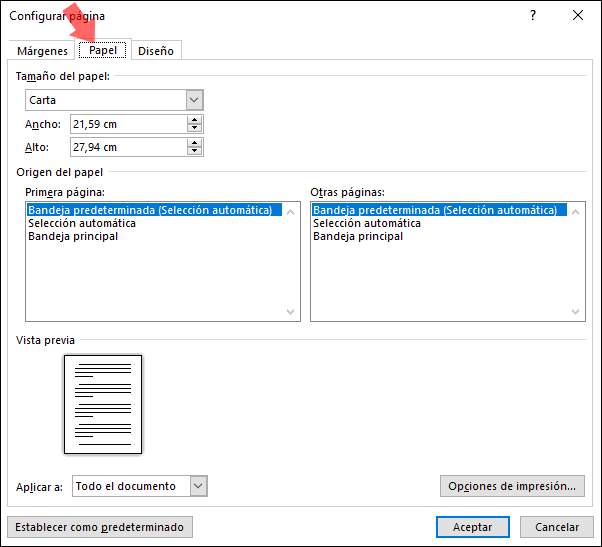Click scroll down arrow in Otras páginas list
This screenshot has width=602, height=547.
(576, 311)
